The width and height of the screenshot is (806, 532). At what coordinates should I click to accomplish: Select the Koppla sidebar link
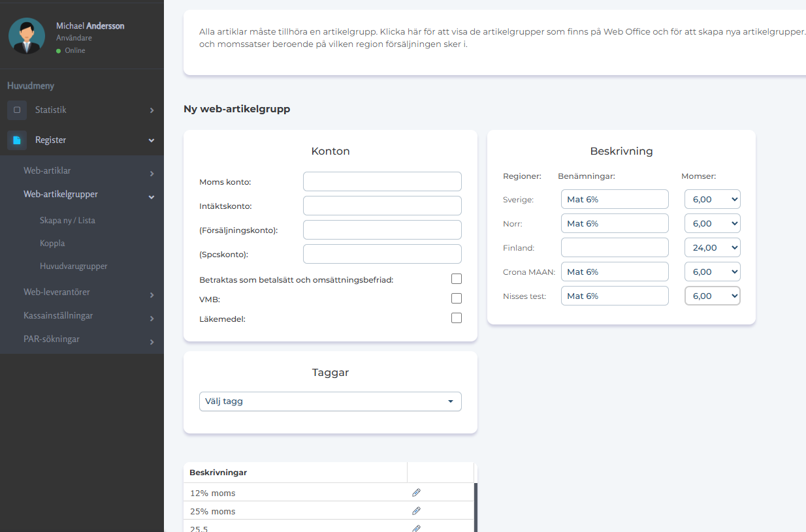pyautogui.click(x=52, y=243)
